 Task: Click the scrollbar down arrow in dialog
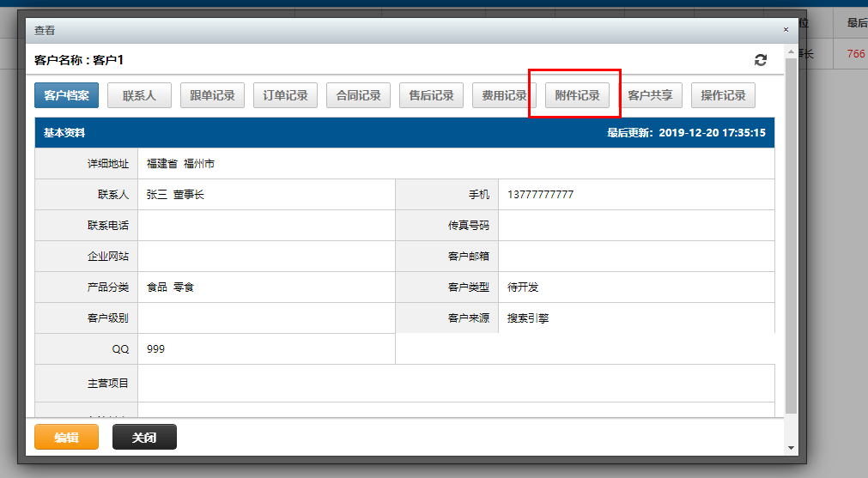(x=791, y=448)
